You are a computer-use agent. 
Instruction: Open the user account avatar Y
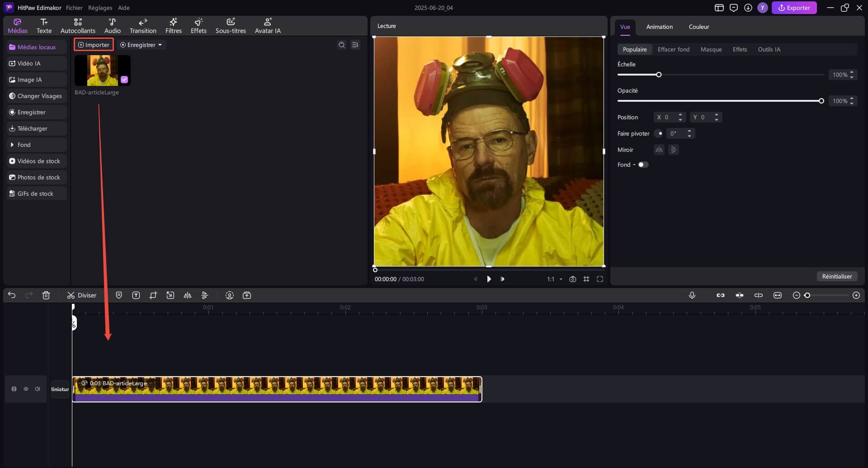click(763, 8)
